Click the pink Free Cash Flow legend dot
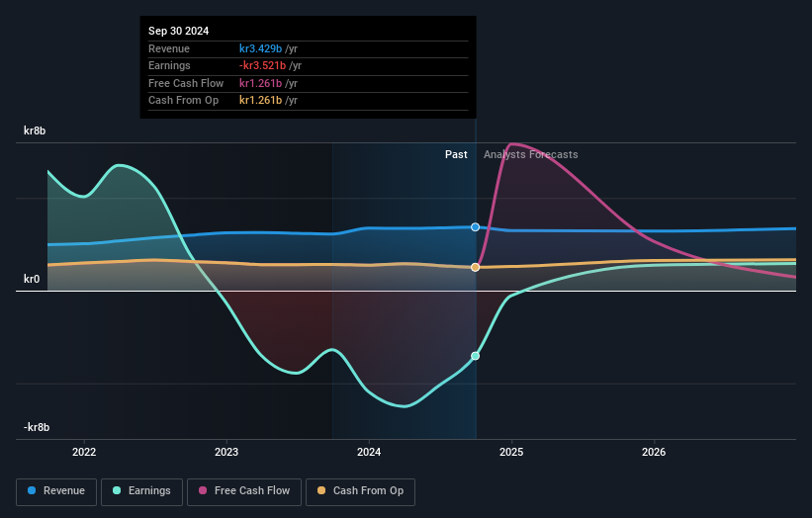The width and height of the screenshot is (812, 518). [203, 490]
